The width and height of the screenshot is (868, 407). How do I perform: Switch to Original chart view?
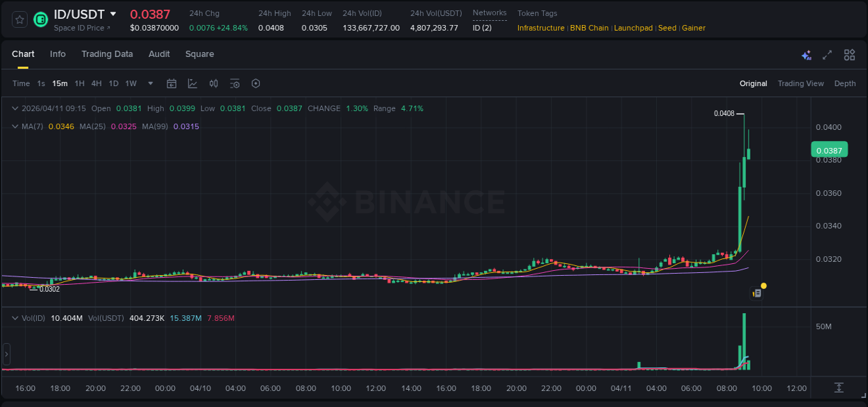point(753,83)
